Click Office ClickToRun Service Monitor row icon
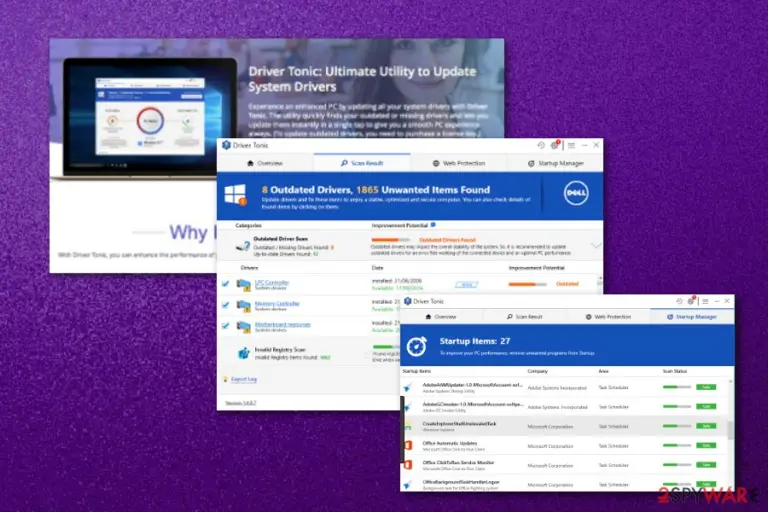Viewport: 768px width, 512px height. click(408, 464)
